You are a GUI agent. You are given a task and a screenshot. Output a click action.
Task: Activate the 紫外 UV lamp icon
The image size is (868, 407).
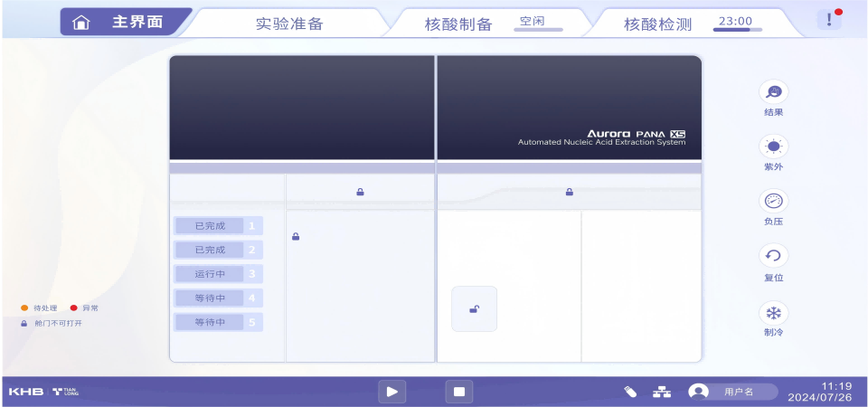[773, 147]
